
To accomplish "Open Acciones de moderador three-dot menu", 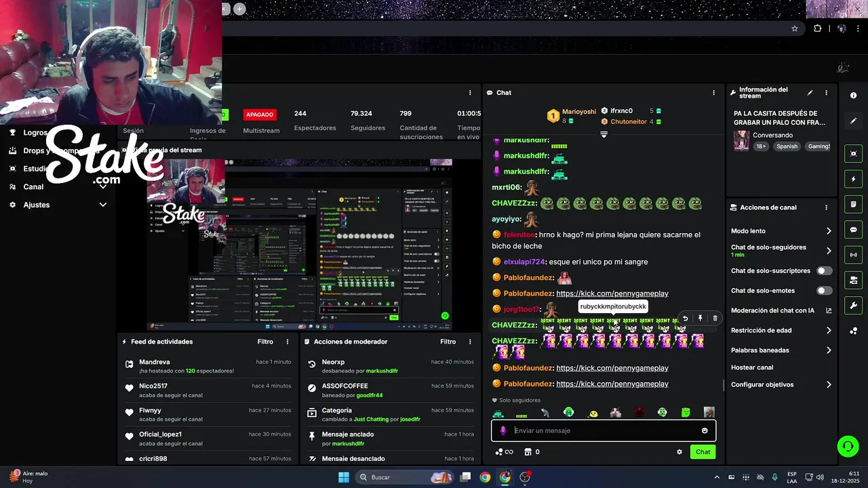I will [470, 342].
